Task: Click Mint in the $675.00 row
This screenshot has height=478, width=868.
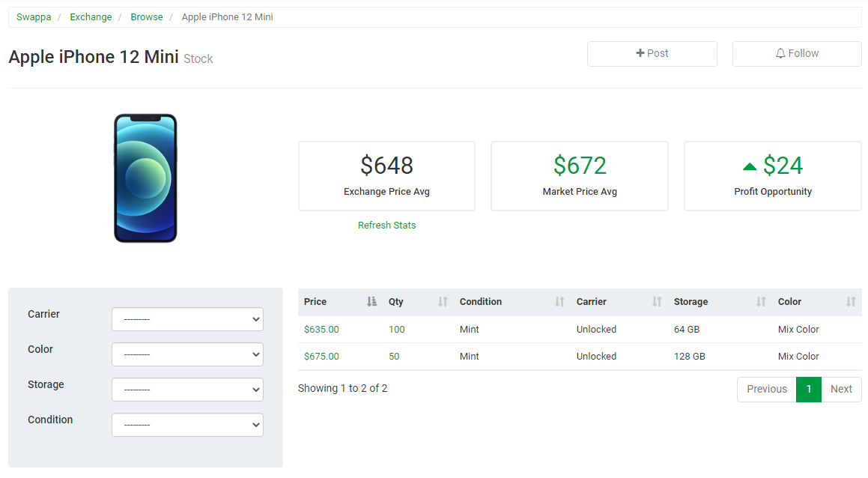Action: point(470,357)
